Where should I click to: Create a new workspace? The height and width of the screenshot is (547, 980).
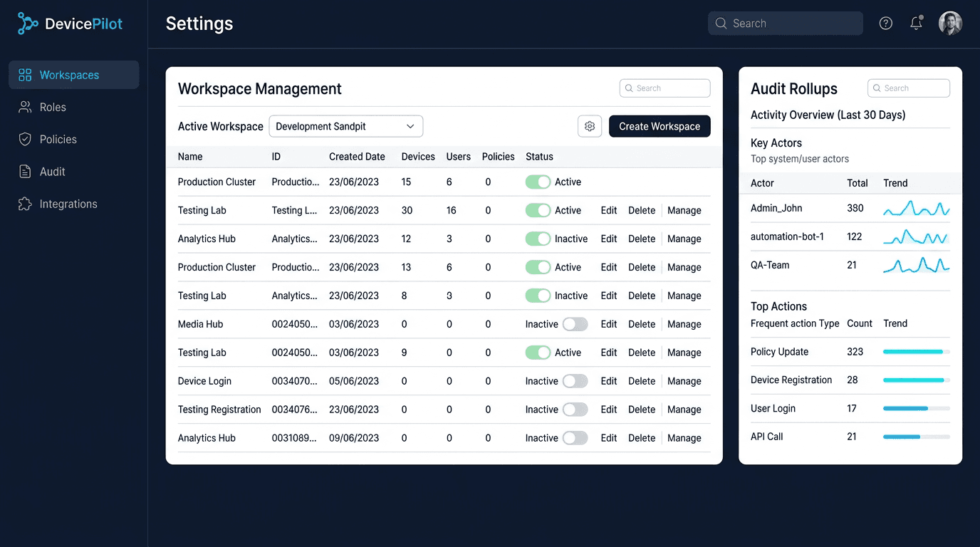pyautogui.click(x=659, y=125)
